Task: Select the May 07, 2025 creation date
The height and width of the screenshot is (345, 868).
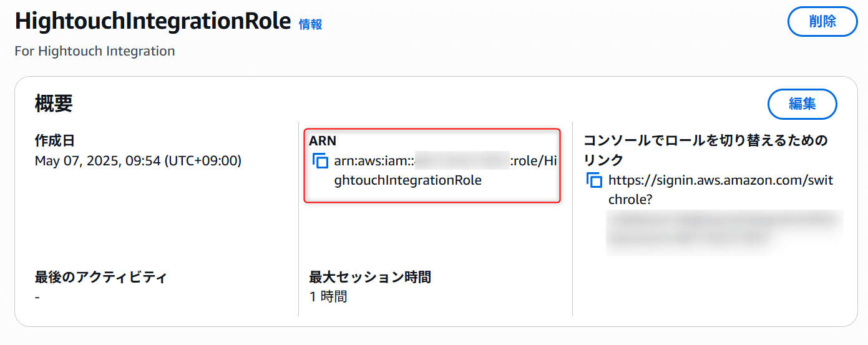Action: [x=138, y=161]
